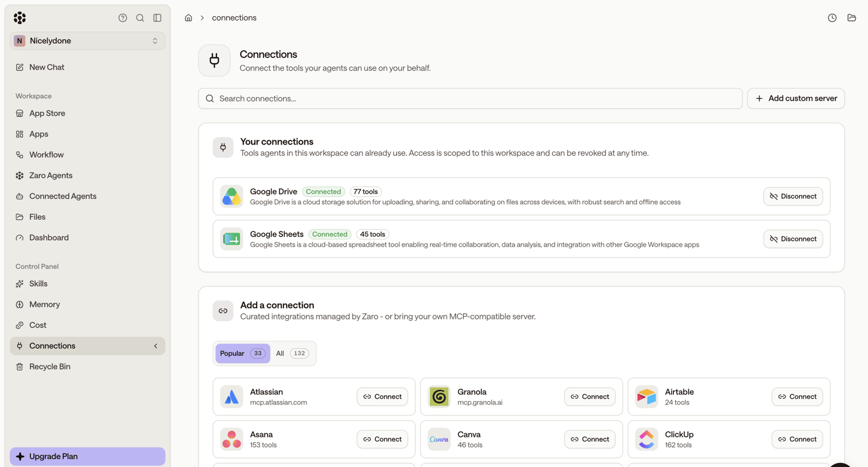Disconnect Google Drive
This screenshot has width=868, height=467.
click(793, 196)
